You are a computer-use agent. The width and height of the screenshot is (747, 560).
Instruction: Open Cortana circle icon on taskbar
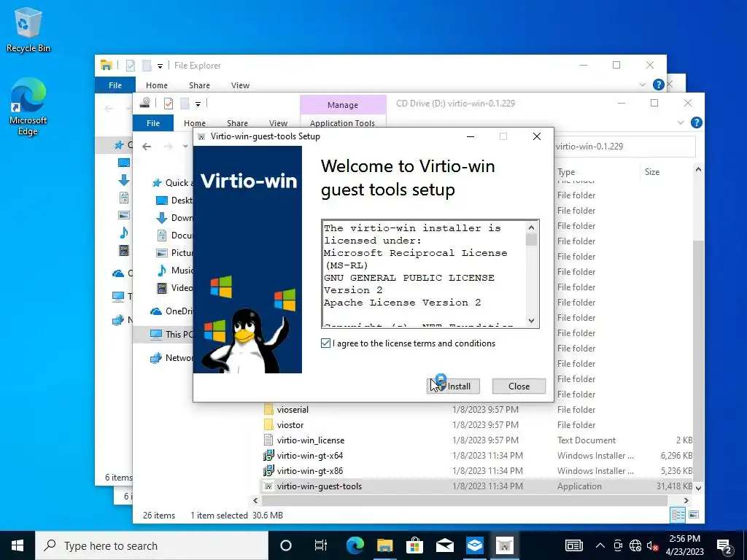(286, 545)
